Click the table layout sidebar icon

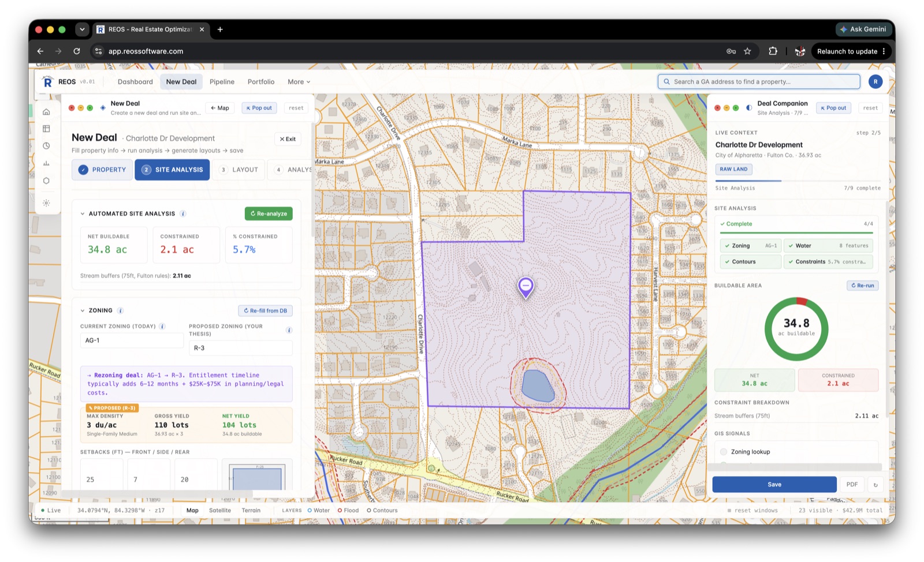point(46,129)
